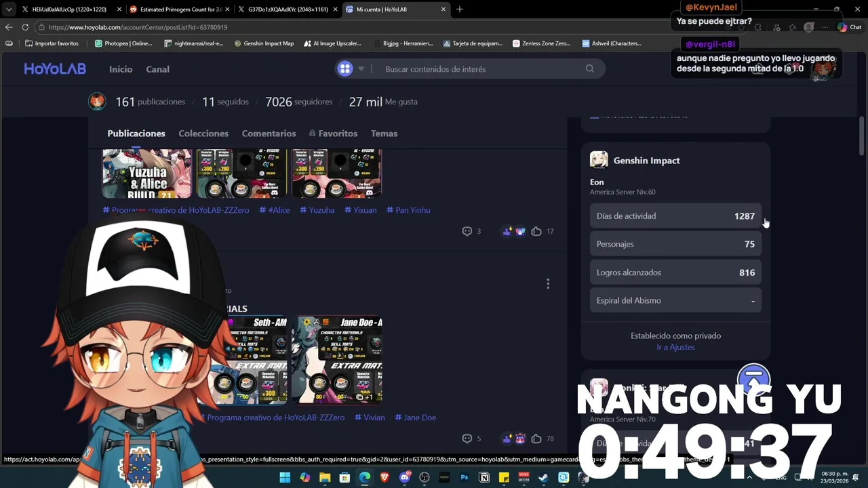The image size is (868, 488).
Task: Click the Genshin Impact game card icon
Action: (x=599, y=160)
